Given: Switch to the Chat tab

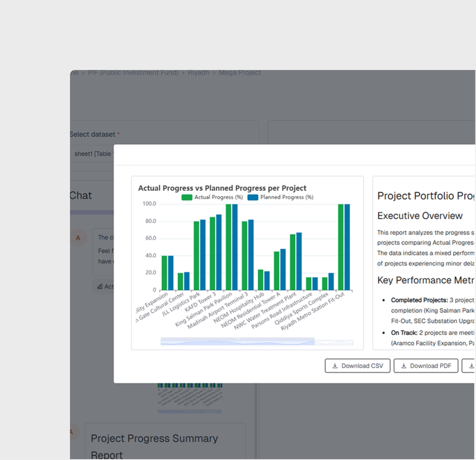Looking at the screenshot, I should click(81, 195).
